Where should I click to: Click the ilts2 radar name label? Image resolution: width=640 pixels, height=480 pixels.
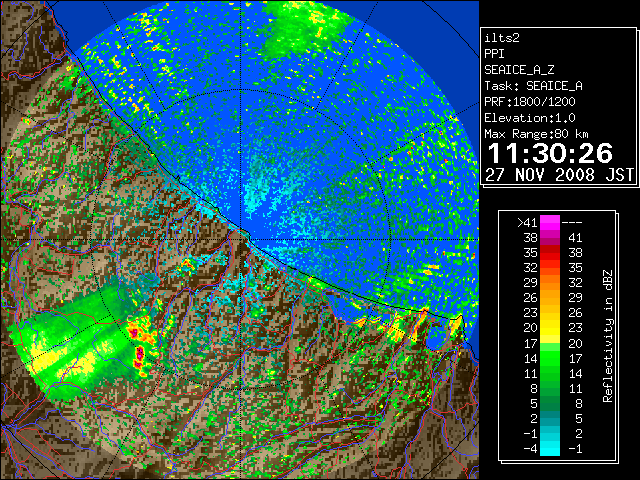point(502,38)
